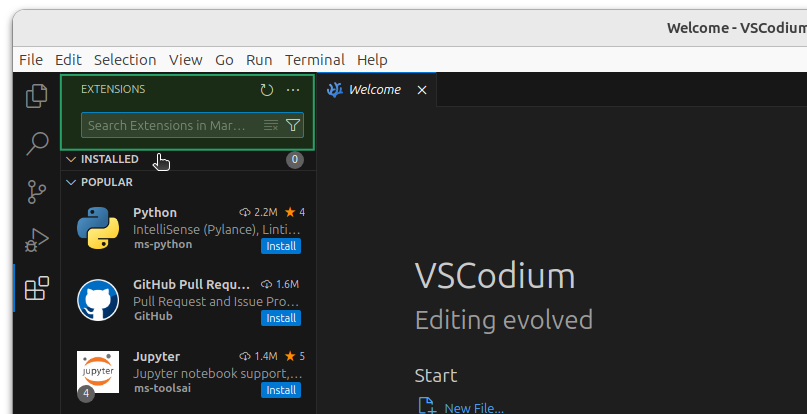
Task: Open the Edit menu
Action: pyautogui.click(x=68, y=60)
